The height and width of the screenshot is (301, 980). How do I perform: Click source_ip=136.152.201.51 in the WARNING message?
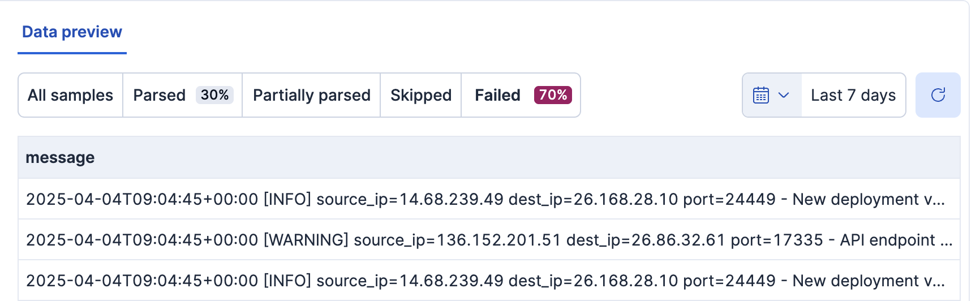point(457,240)
